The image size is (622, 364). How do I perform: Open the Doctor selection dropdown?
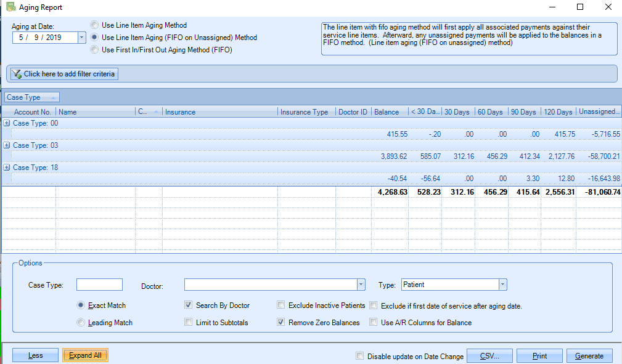click(x=361, y=284)
